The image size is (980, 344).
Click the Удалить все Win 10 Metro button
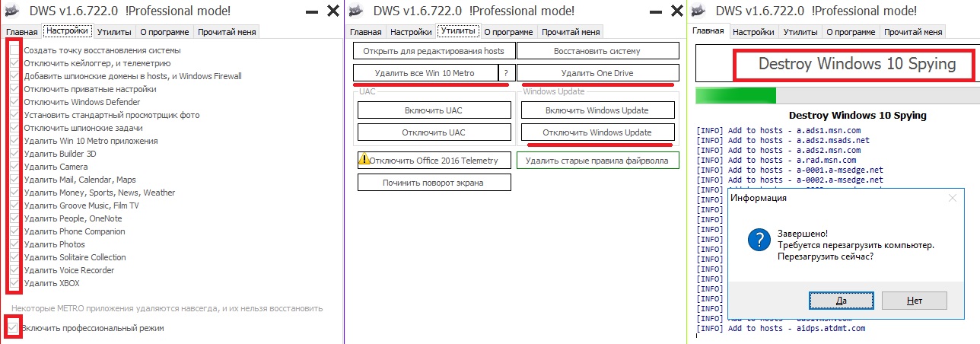click(425, 73)
